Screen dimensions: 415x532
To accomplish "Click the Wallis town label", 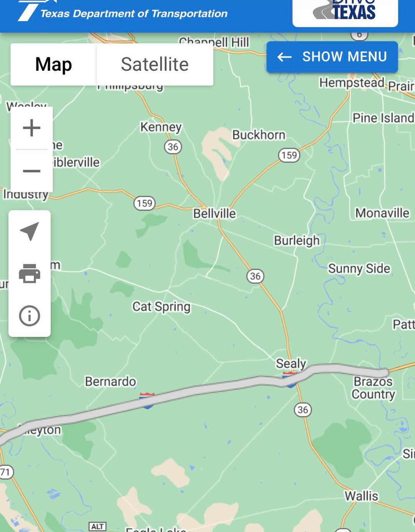I will pos(361,496).
